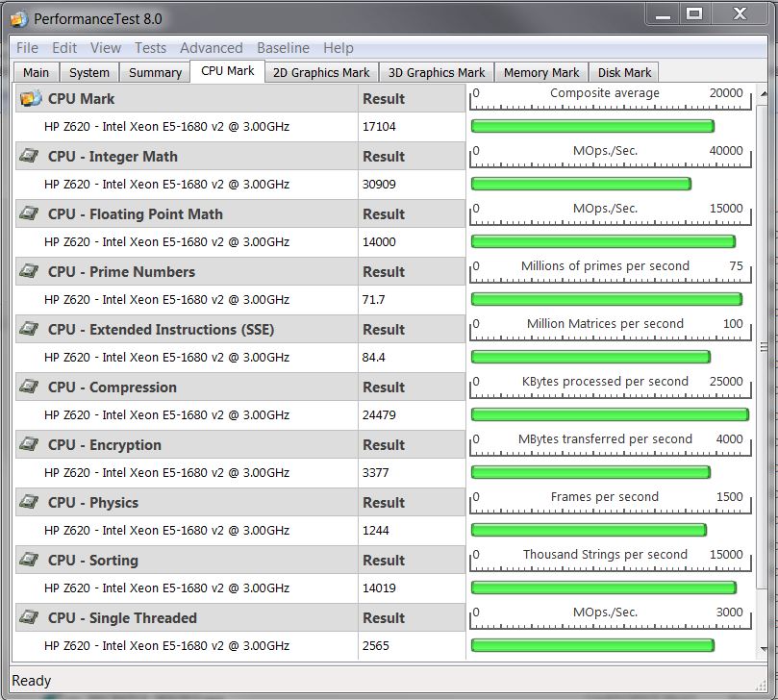Click the CPU Mark composite result bar

[592, 126]
